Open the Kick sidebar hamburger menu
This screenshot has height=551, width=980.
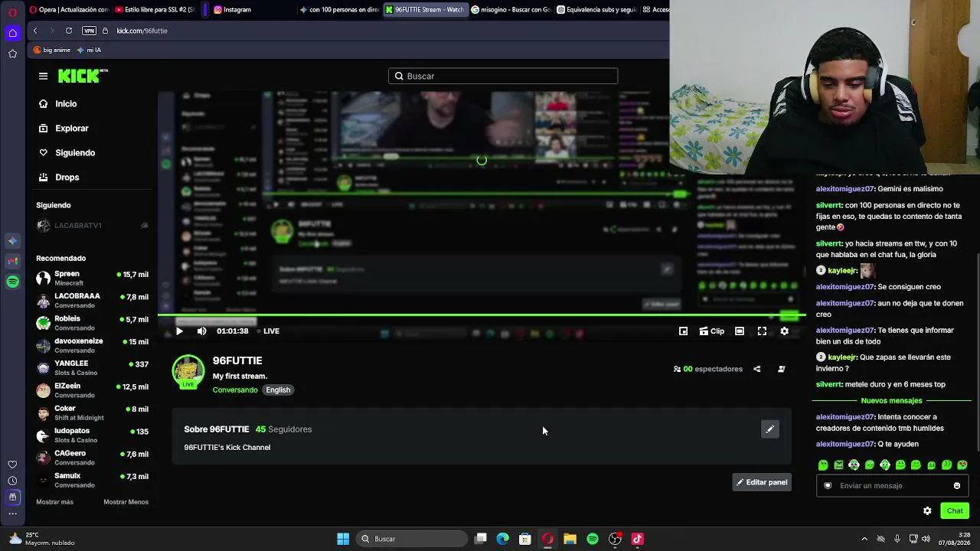pyautogui.click(x=43, y=76)
